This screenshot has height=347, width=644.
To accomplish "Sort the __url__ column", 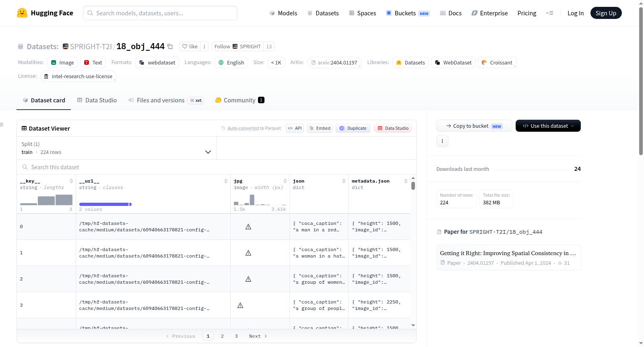I will click(x=226, y=181).
